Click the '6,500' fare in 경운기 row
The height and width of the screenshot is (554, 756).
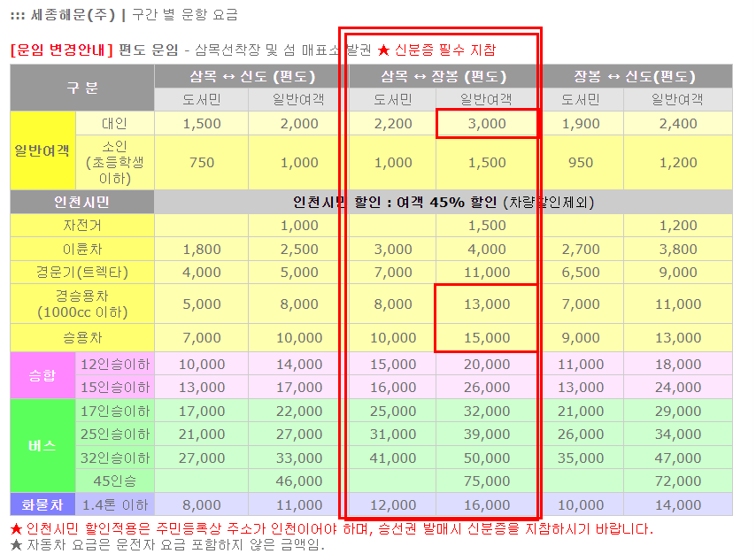pyautogui.click(x=581, y=273)
